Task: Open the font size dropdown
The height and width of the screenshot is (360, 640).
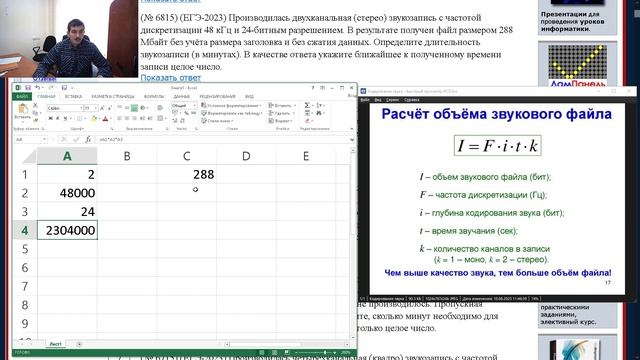Action: click(96, 108)
